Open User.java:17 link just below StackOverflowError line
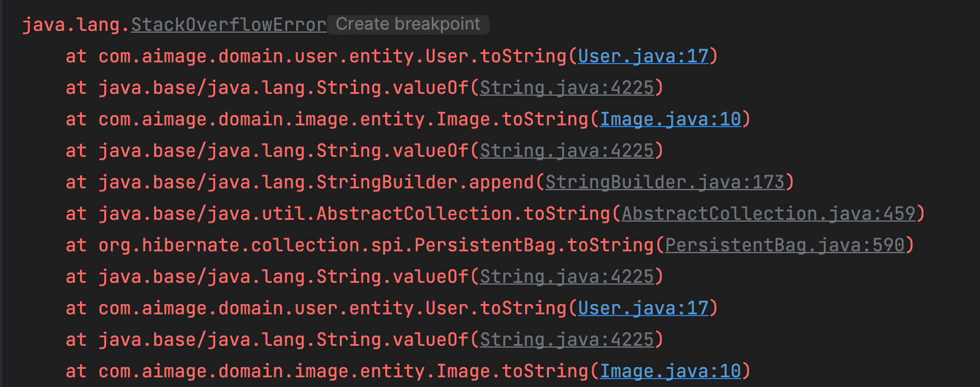The image size is (980, 387). [643, 56]
